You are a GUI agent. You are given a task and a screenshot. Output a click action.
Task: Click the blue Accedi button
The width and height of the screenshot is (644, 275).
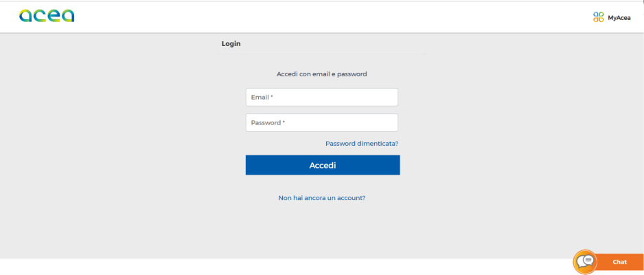(323, 165)
